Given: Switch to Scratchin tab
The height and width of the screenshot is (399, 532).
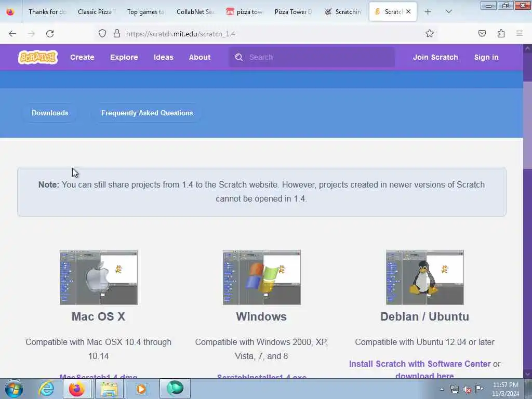Looking at the screenshot, I should tap(343, 12).
